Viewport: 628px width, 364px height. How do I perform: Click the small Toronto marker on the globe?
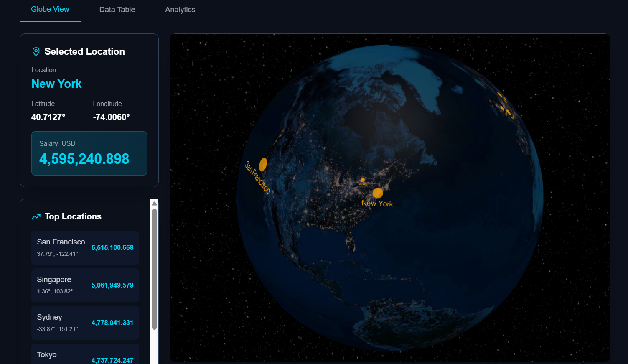coord(363,180)
